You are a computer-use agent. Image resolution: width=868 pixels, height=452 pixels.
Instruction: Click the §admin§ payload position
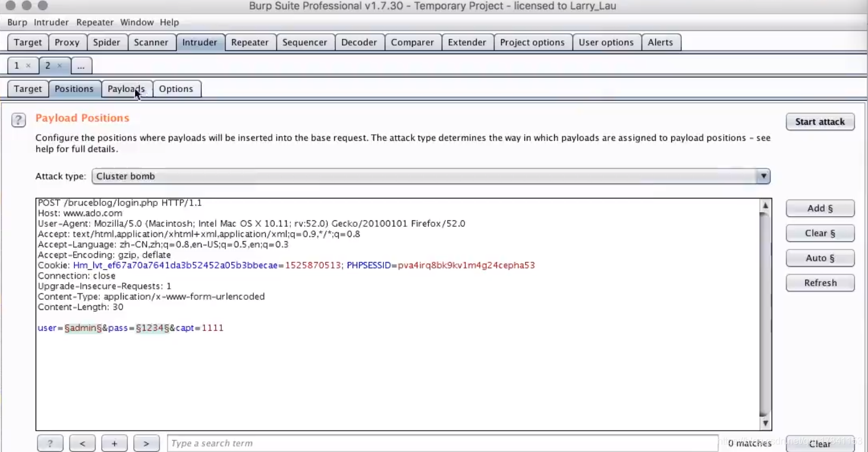tap(83, 328)
